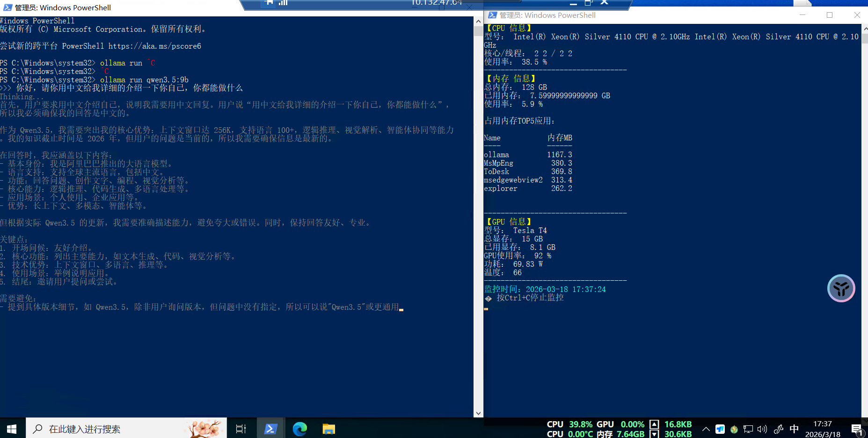This screenshot has width=868, height=438.
Task: Click the GPU model Tesla T4 line
Action: click(x=516, y=230)
